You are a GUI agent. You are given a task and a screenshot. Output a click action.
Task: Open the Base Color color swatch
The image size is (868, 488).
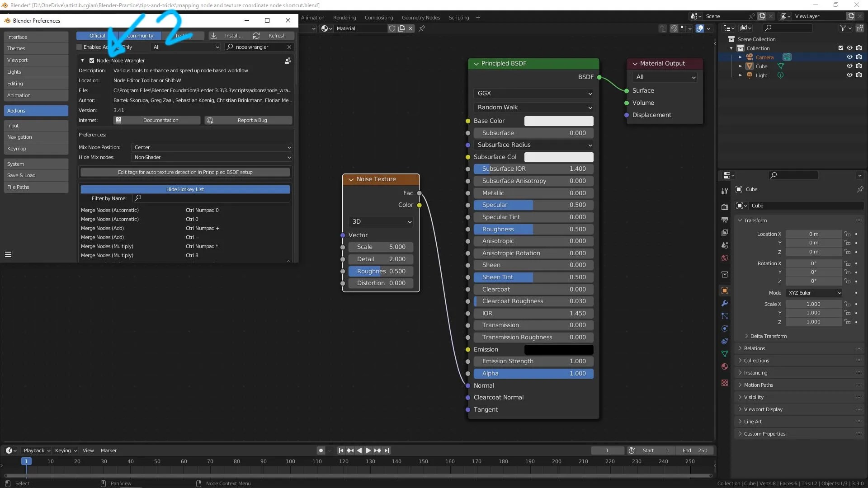(x=559, y=121)
